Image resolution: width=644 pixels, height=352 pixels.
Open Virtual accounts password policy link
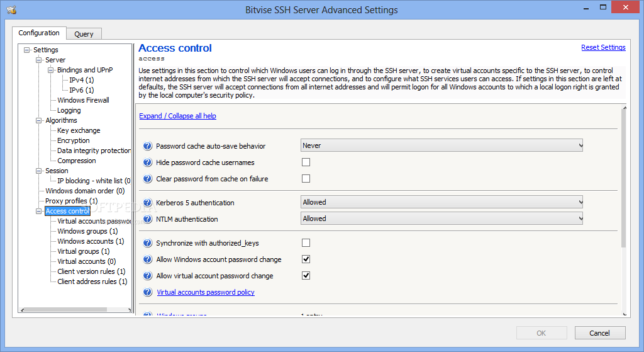[206, 292]
